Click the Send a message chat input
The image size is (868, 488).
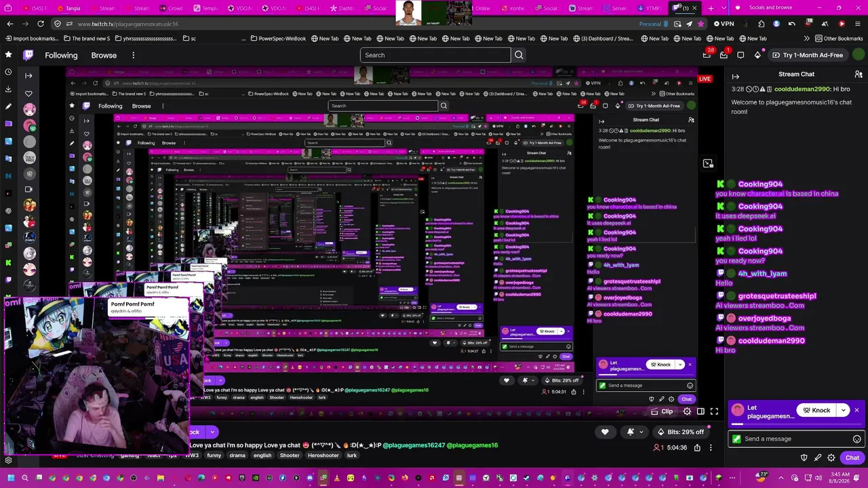tap(796, 439)
